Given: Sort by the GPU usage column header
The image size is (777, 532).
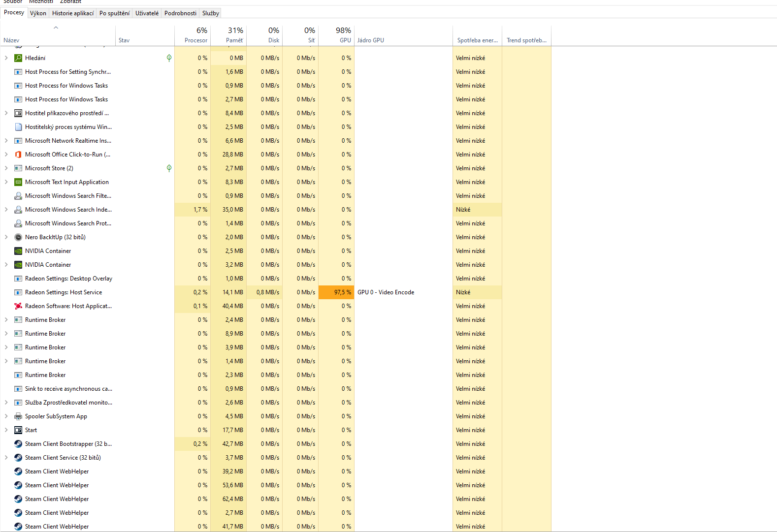Looking at the screenshot, I should (x=336, y=35).
